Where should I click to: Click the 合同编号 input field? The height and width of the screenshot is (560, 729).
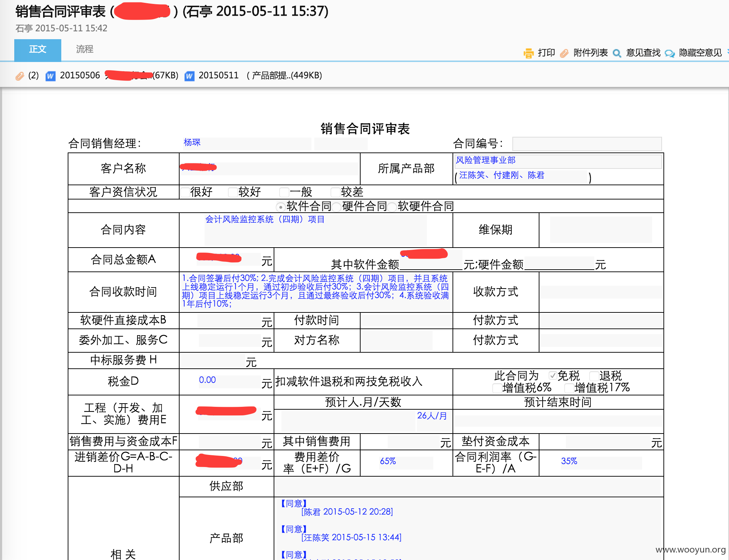pos(587,144)
